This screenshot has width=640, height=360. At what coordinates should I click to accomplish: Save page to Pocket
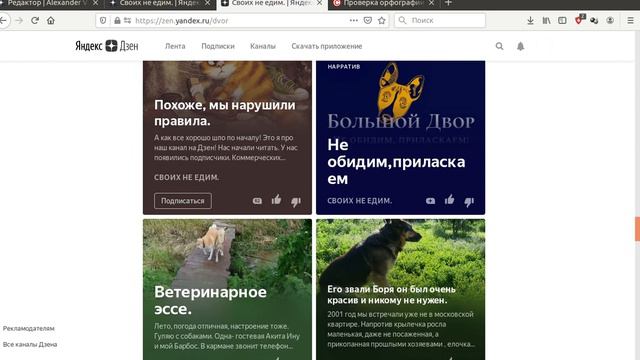[x=367, y=20]
